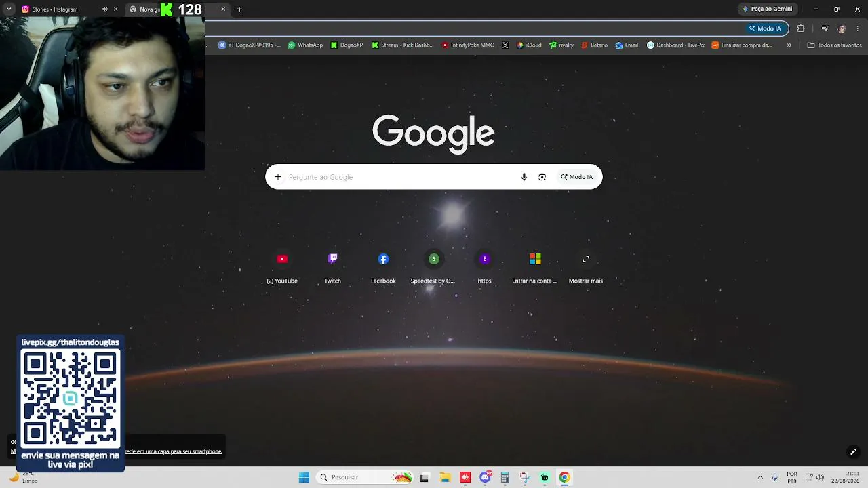Open Stream - Kick Dashboard bookmark
The image size is (868, 488).
(402, 45)
